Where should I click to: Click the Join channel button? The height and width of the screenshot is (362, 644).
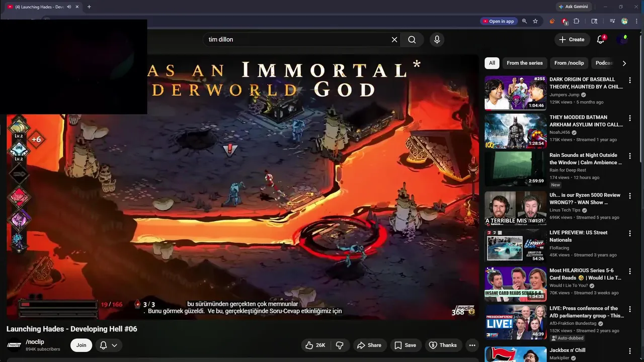(81, 345)
